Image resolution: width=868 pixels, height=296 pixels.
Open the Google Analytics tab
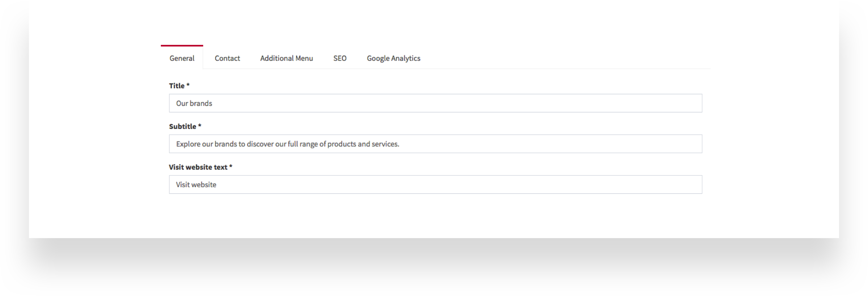tap(393, 58)
